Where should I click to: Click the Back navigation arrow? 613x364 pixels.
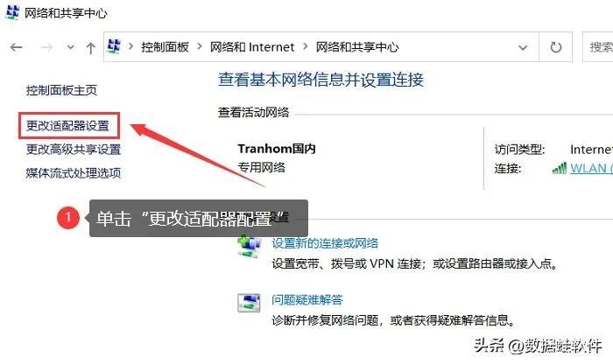click(x=16, y=47)
